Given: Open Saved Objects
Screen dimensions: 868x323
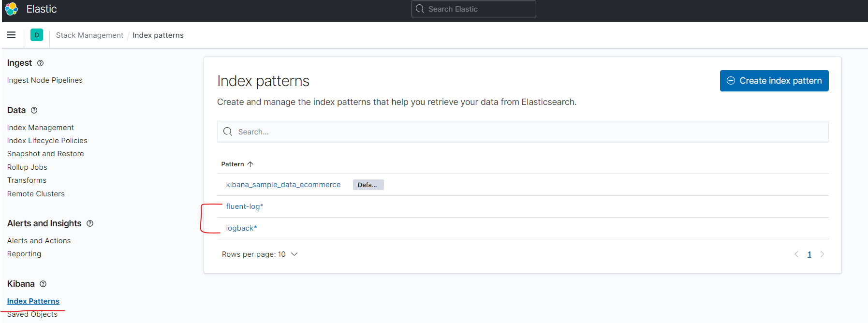Looking at the screenshot, I should click(x=32, y=314).
